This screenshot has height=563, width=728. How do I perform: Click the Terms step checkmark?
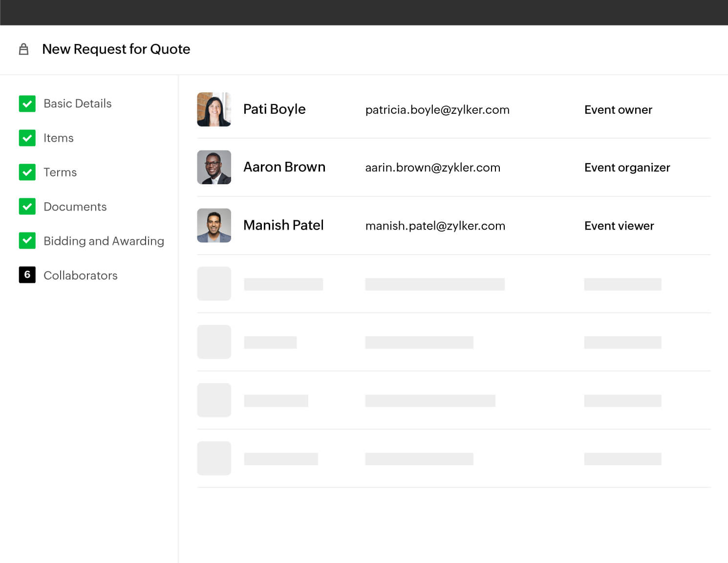tap(27, 172)
